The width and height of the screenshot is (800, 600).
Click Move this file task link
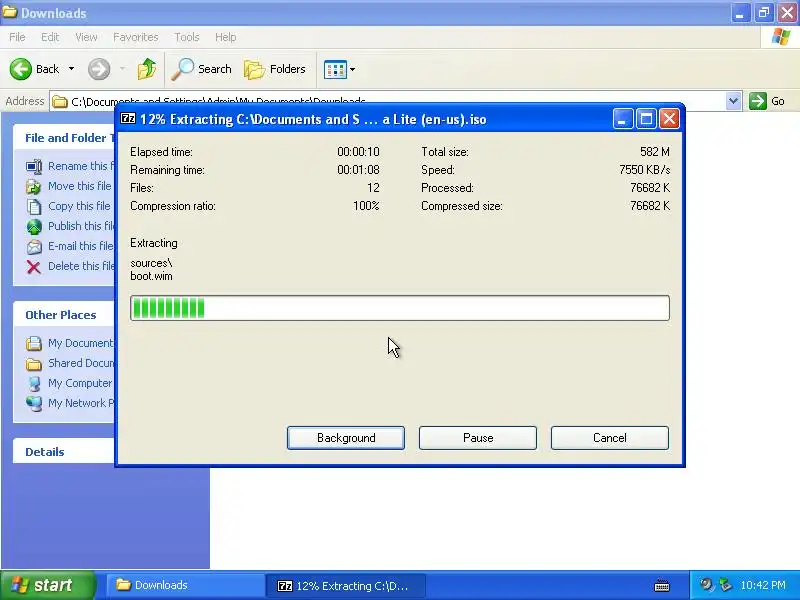[80, 186]
